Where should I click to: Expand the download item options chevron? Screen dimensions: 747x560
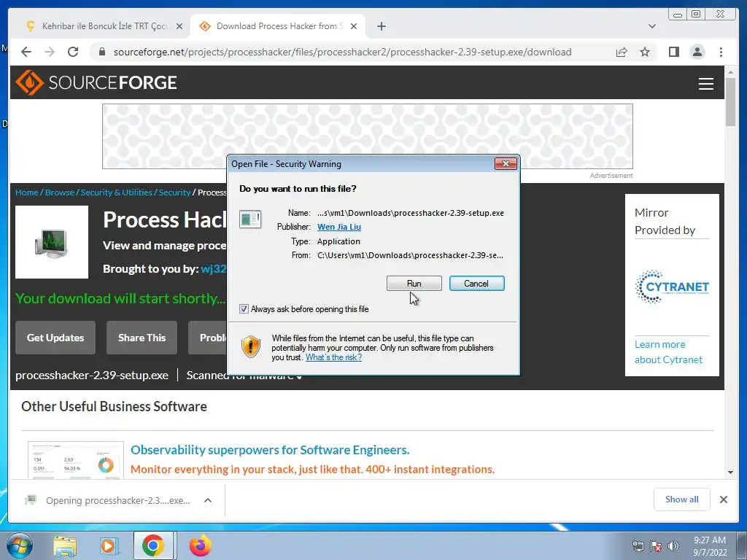[x=208, y=500]
